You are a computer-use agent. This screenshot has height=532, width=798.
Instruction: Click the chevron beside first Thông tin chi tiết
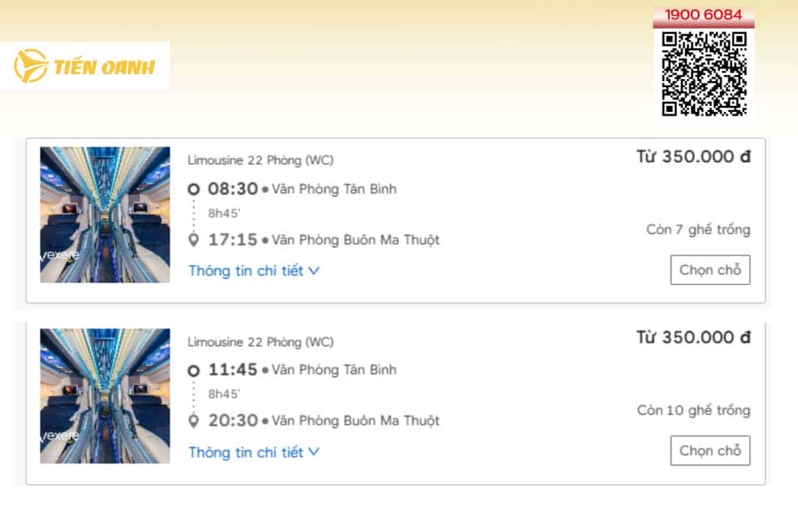[314, 271]
